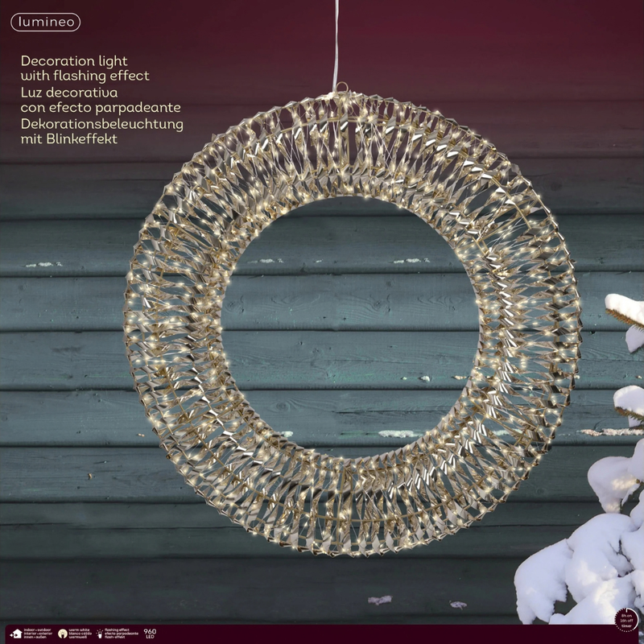644x644 pixels.
Task: Click the 'indoor • outdoor' text
Action: [38, 630]
